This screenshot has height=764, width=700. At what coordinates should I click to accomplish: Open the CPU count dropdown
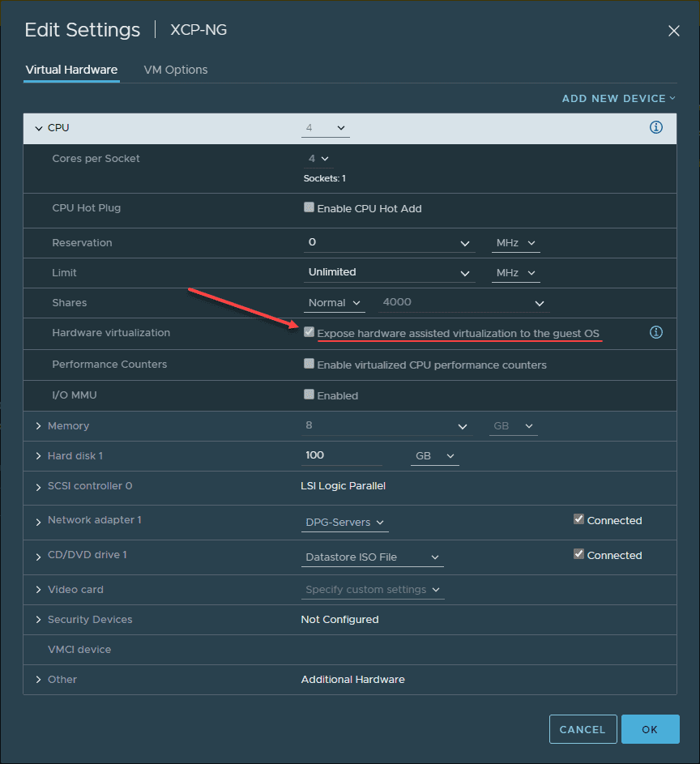click(325, 127)
